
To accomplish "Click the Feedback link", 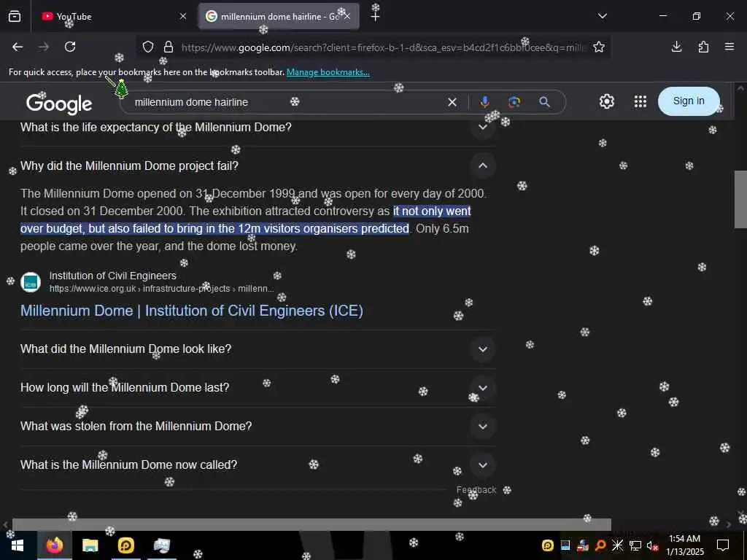I will tap(476, 490).
